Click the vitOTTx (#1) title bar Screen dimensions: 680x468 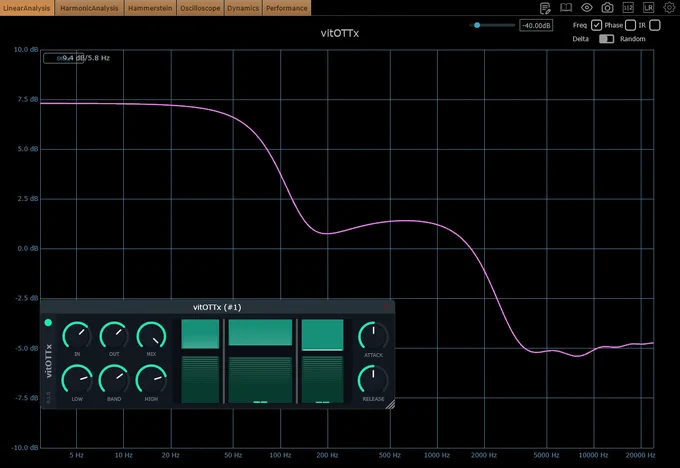(x=217, y=307)
